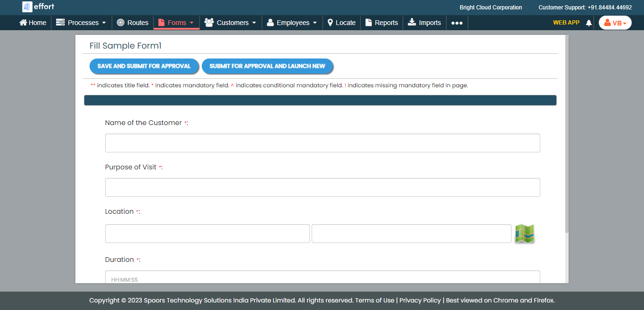Click Submit for Approval and Launch New
The width and height of the screenshot is (644, 310).
pyautogui.click(x=267, y=66)
